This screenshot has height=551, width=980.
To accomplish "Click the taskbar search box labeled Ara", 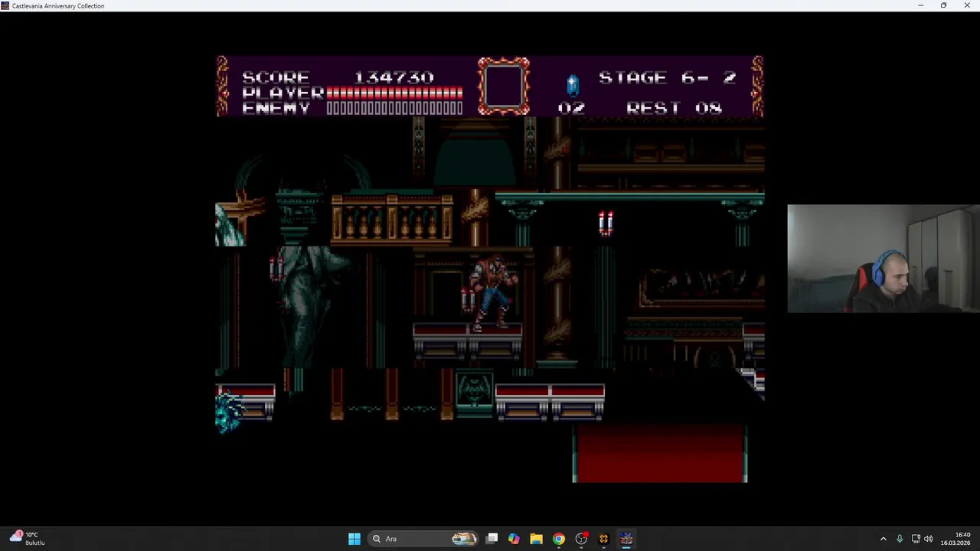I will click(x=423, y=539).
